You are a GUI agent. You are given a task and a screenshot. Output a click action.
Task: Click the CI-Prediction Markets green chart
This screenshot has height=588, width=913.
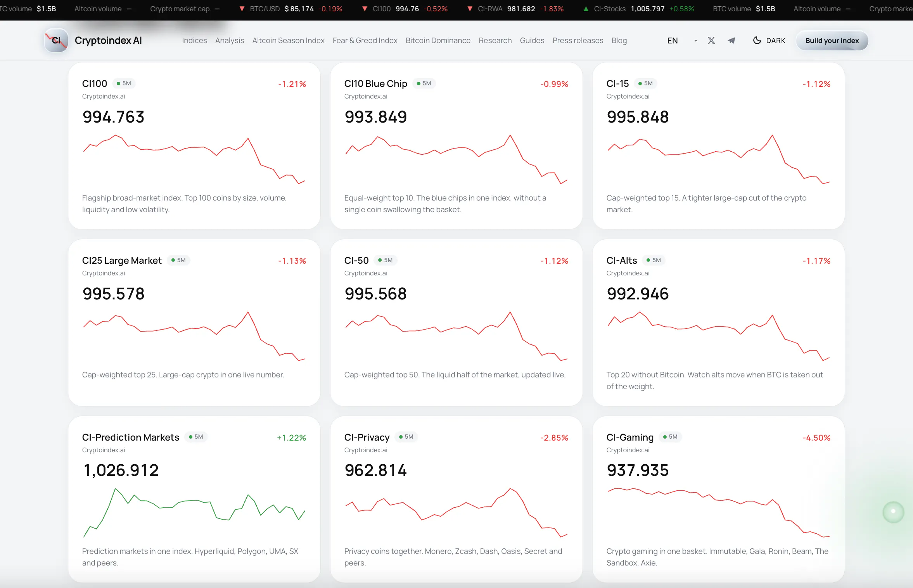(194, 512)
